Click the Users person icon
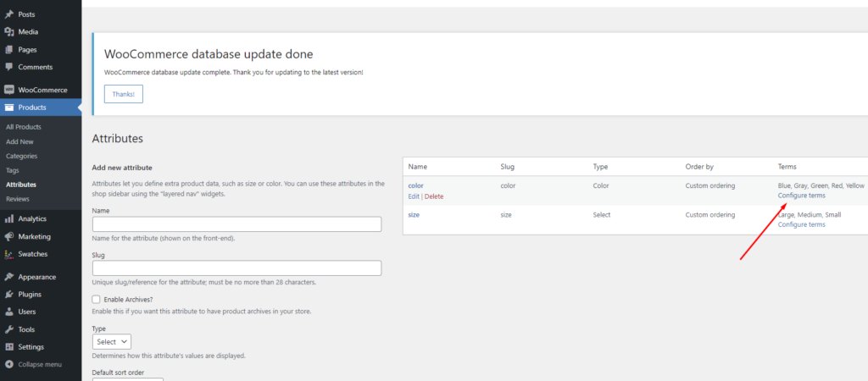 coord(8,312)
